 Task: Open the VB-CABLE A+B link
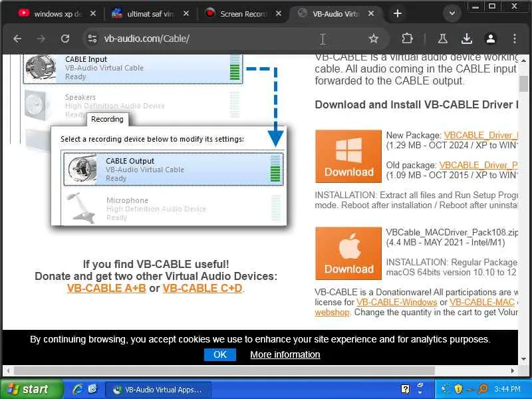click(106, 289)
